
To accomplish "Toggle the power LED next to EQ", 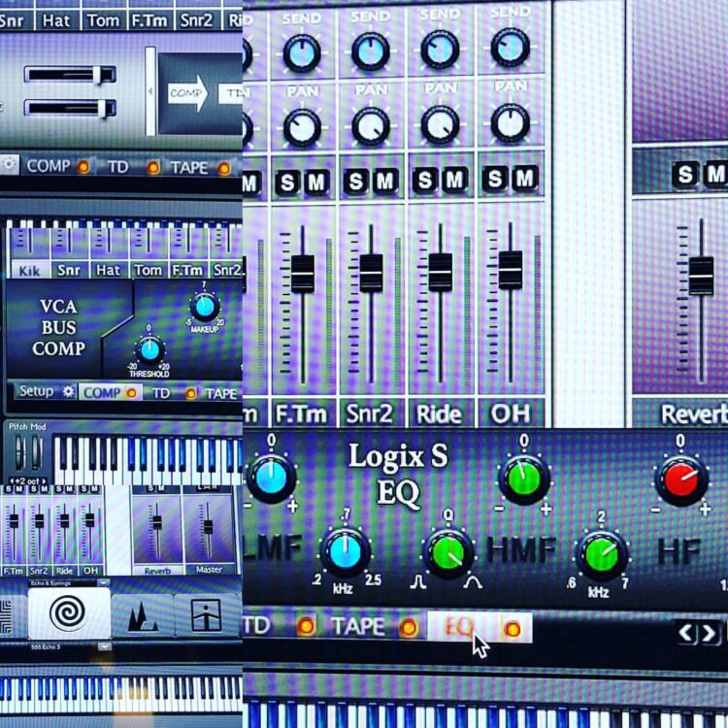I will (511, 627).
